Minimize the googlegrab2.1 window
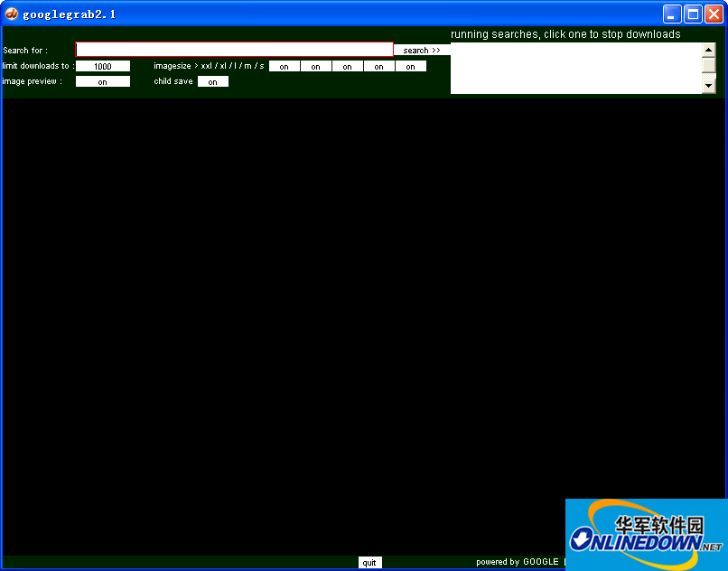The image size is (728, 571). point(672,14)
